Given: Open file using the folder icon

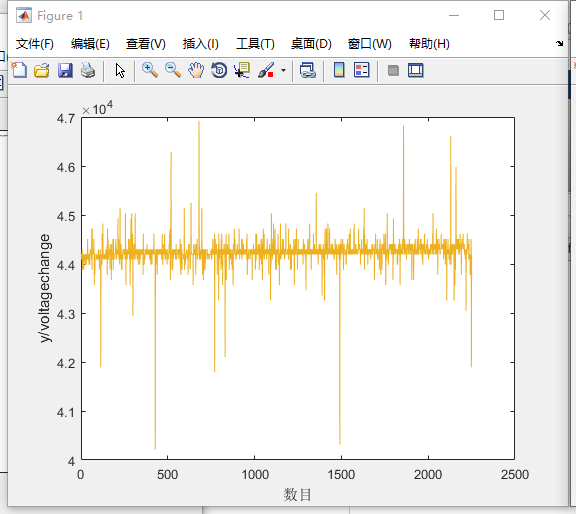Looking at the screenshot, I should tap(42, 70).
